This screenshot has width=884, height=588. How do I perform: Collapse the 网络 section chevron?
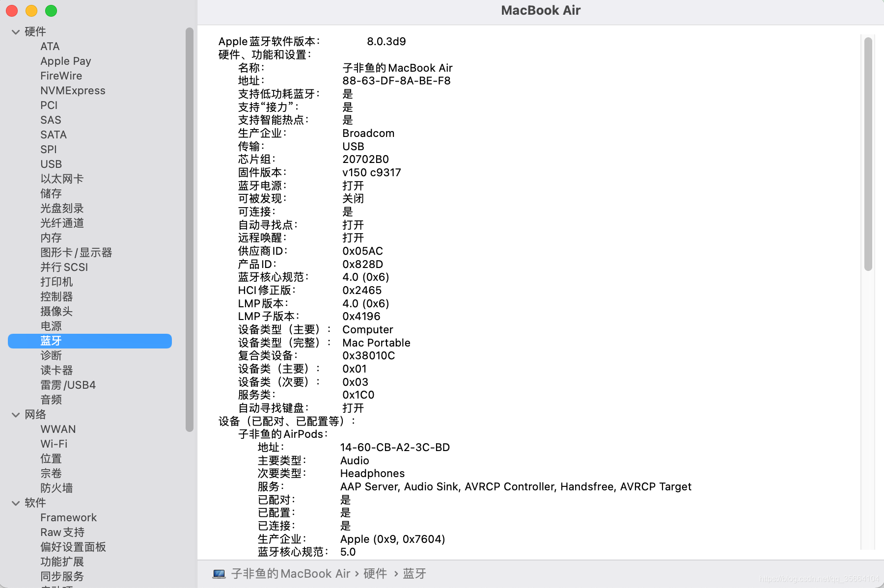(x=16, y=415)
